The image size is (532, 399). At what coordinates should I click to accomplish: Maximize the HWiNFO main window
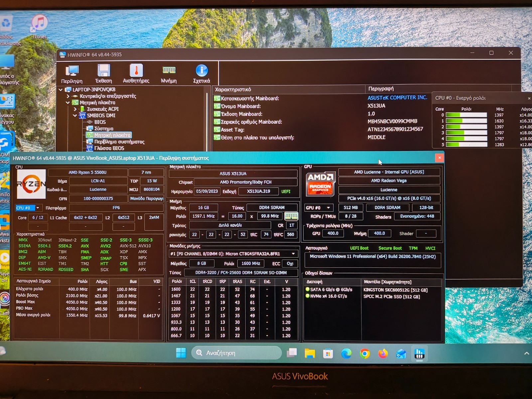[491, 53]
